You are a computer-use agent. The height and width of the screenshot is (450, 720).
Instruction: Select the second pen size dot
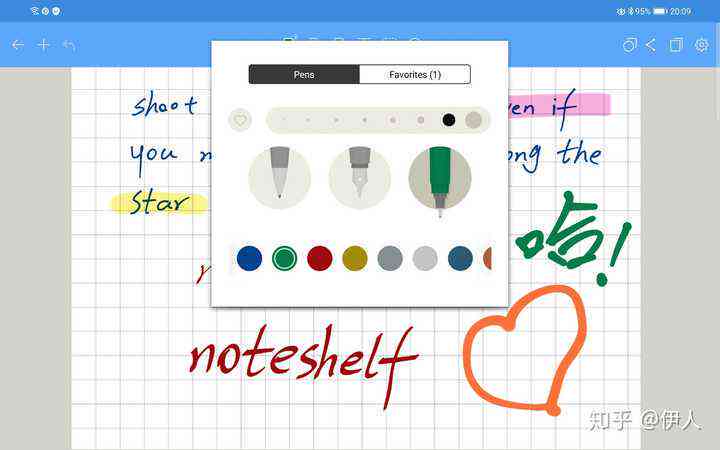pos(308,120)
